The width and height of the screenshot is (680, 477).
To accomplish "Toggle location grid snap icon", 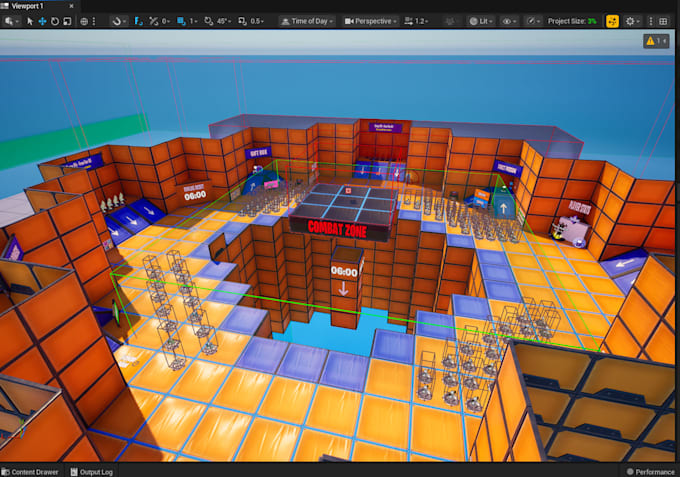I will pos(153,21).
